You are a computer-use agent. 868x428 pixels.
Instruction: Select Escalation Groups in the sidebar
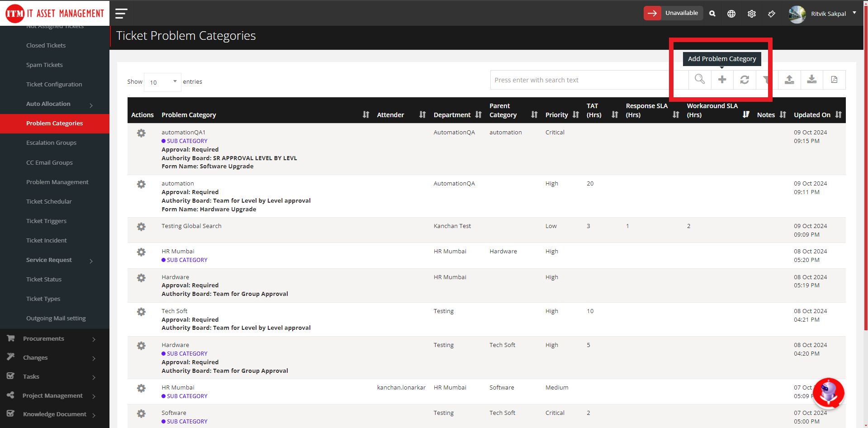pyautogui.click(x=51, y=143)
